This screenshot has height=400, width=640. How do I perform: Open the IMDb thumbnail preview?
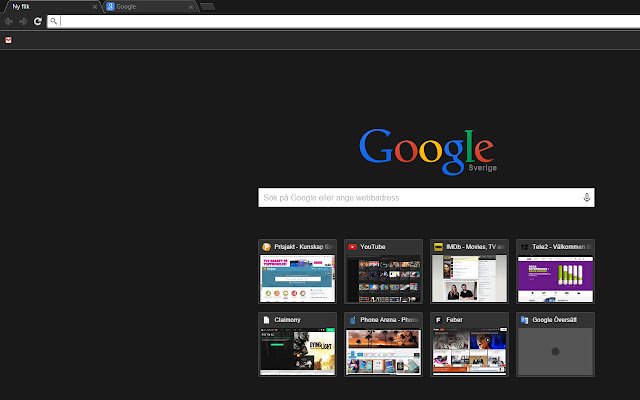click(x=469, y=279)
